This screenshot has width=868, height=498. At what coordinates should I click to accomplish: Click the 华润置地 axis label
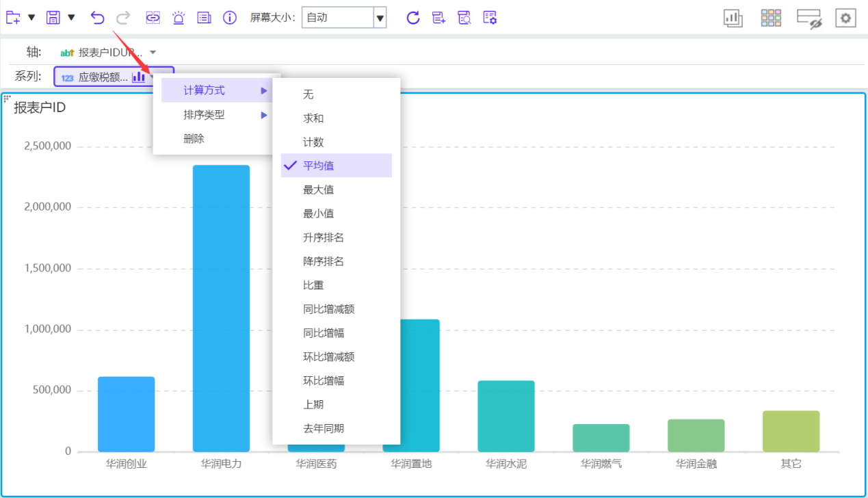pos(411,464)
